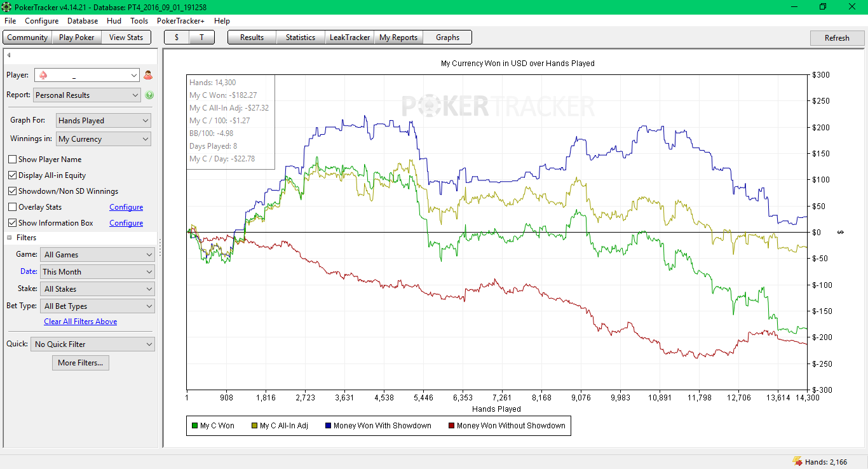Go to the Statistics tab
The image size is (868, 469).
301,37
